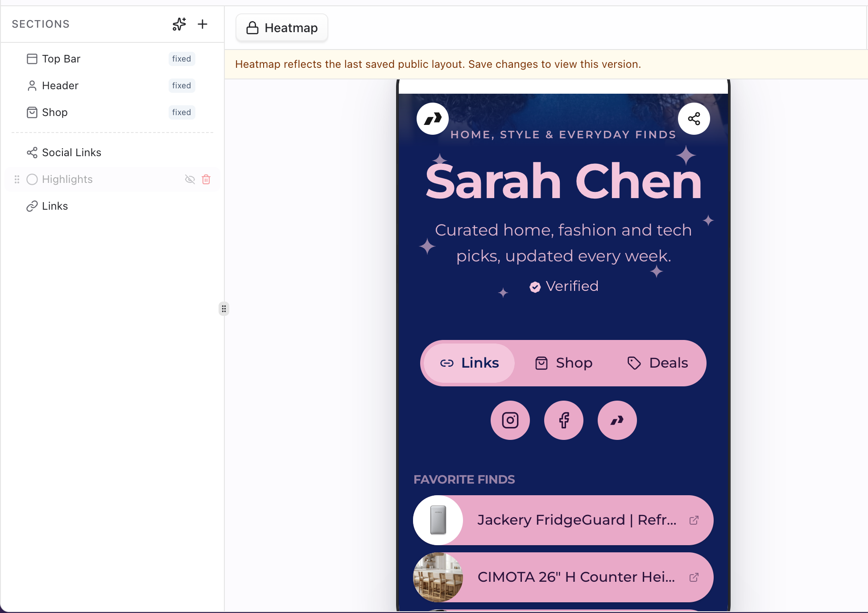868x613 pixels.
Task: Click external link icon on Jackery row
Action: pyautogui.click(x=694, y=520)
